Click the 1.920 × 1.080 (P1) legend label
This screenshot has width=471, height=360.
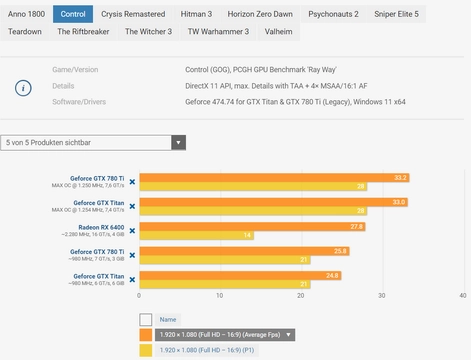click(207, 350)
